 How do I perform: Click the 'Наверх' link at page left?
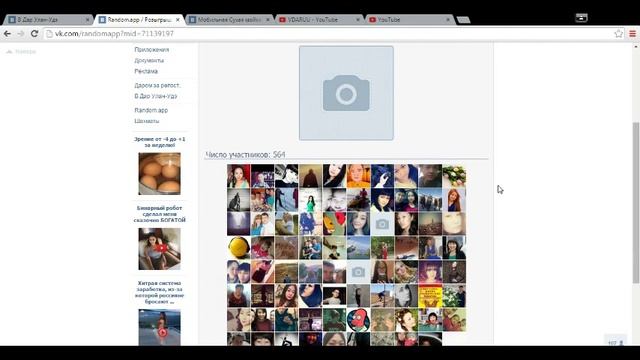coord(21,51)
